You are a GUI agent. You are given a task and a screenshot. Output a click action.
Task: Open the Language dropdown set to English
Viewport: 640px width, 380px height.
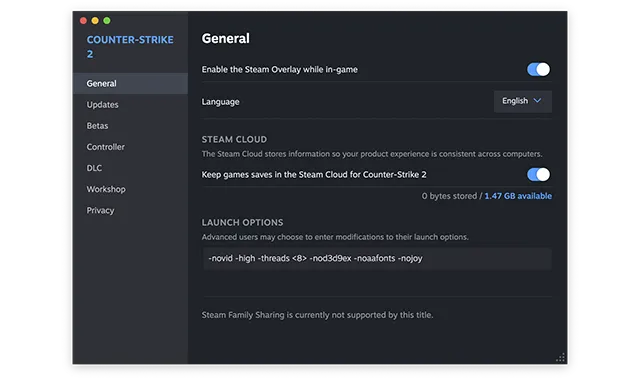(x=522, y=101)
